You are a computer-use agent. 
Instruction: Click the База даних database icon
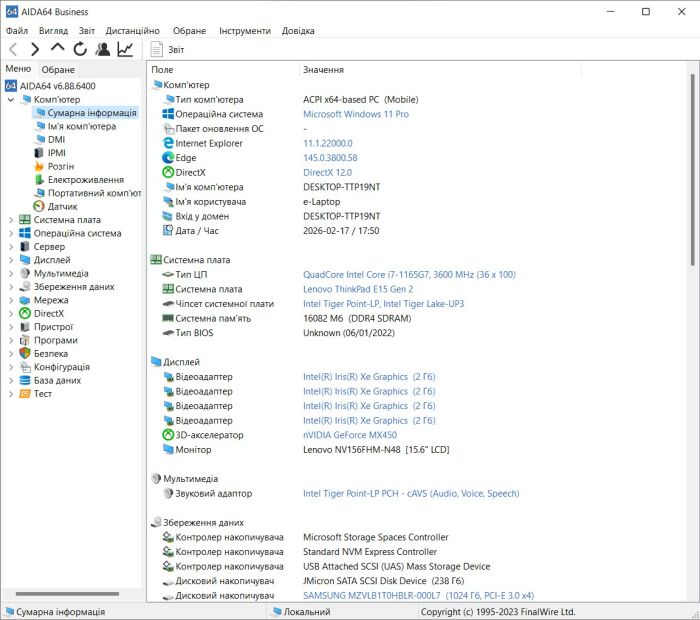(x=25, y=380)
